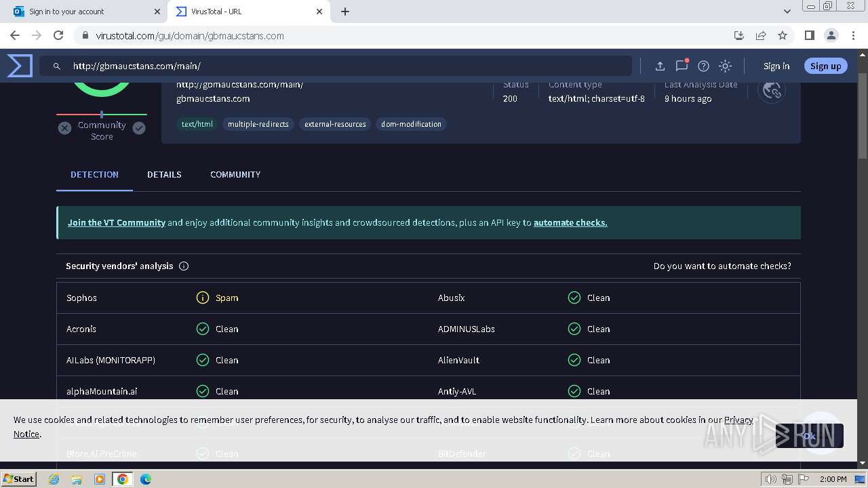Launch Internet Explorer from the taskbar

pyautogui.click(x=54, y=479)
